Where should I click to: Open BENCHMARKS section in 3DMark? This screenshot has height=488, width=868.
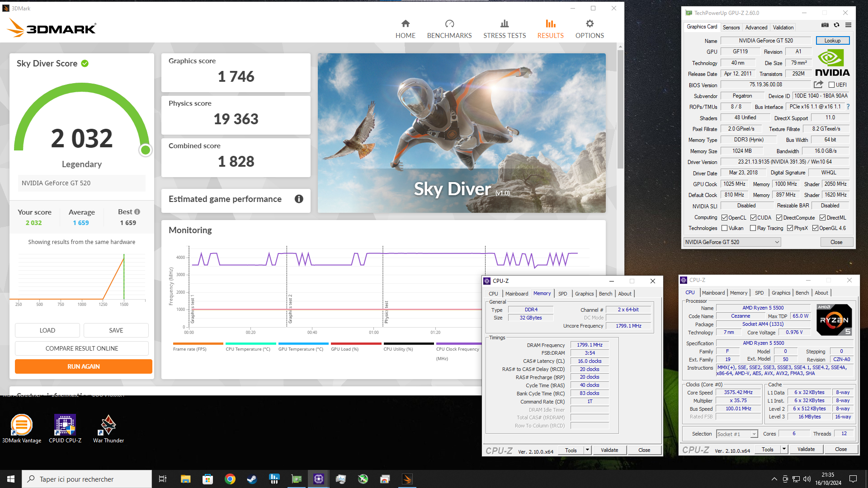click(x=449, y=29)
